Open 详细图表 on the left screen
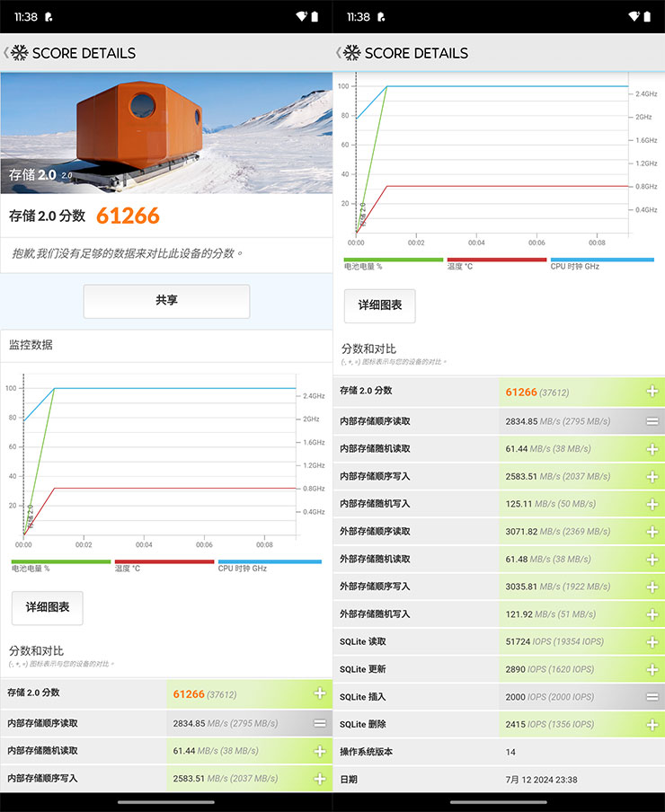The image size is (665, 812). [47, 607]
